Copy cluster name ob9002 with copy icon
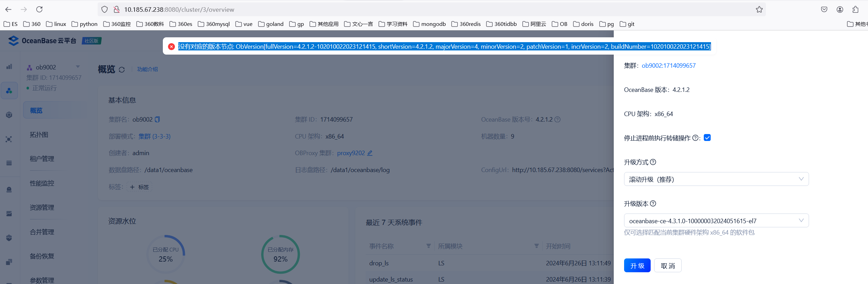Viewport: 868px width, 284px height. [x=157, y=119]
